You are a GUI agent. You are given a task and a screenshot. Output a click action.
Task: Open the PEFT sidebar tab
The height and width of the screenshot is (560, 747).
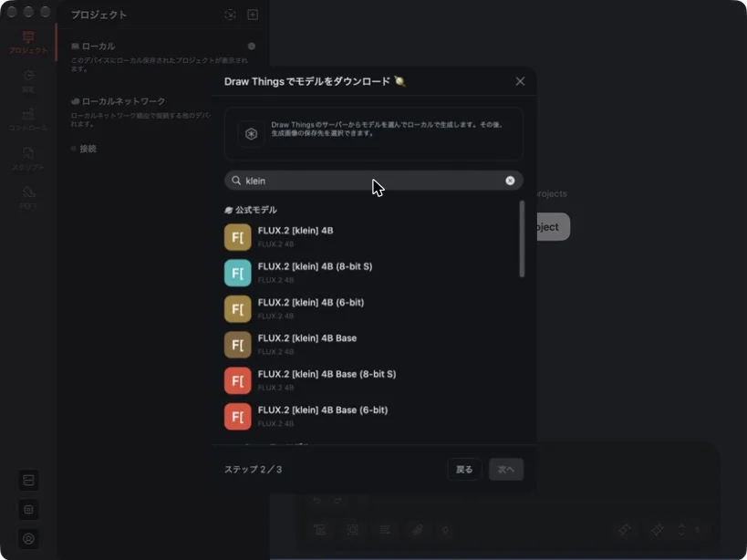click(28, 198)
